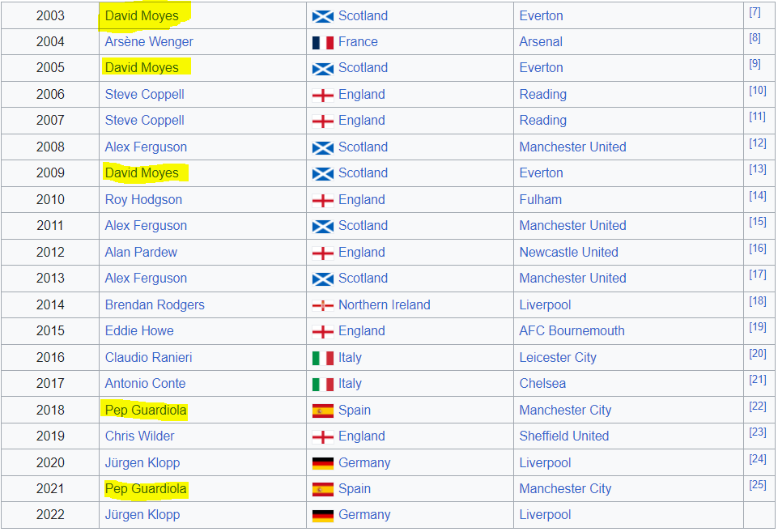Click the Italy flag icon in the 2016 row
Viewport: 778px width, 532px height.
322,358
